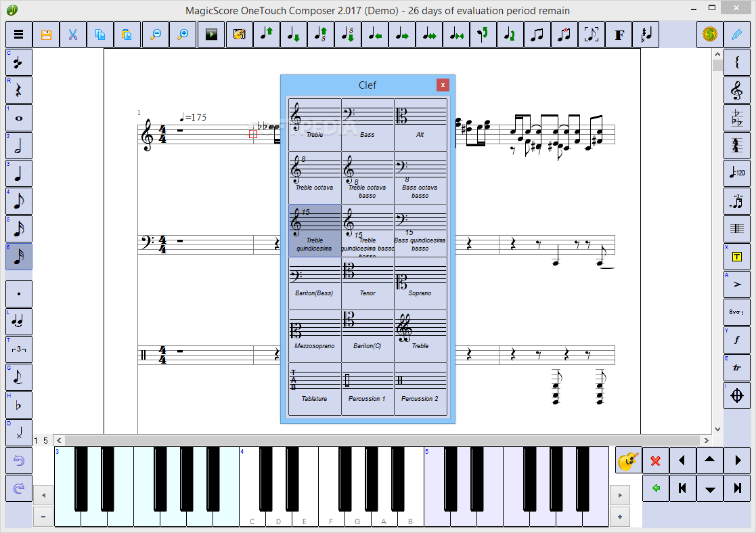The width and height of the screenshot is (756, 533).
Task: Select the eighth note duration
Action: pos(19,201)
